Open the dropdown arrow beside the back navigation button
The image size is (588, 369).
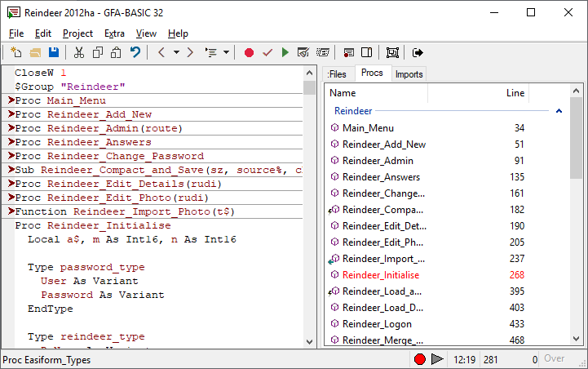pos(175,52)
